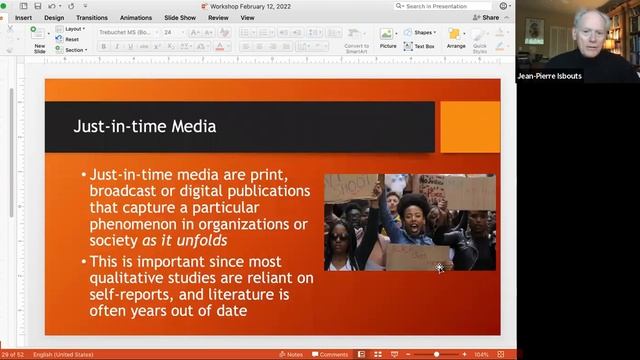This screenshot has width=640, height=360.
Task: Click Convert to SmartArt button
Action: (x=356, y=40)
